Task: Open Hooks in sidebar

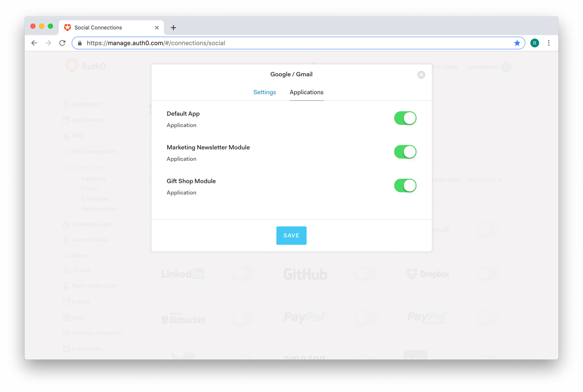Action: pyautogui.click(x=77, y=271)
